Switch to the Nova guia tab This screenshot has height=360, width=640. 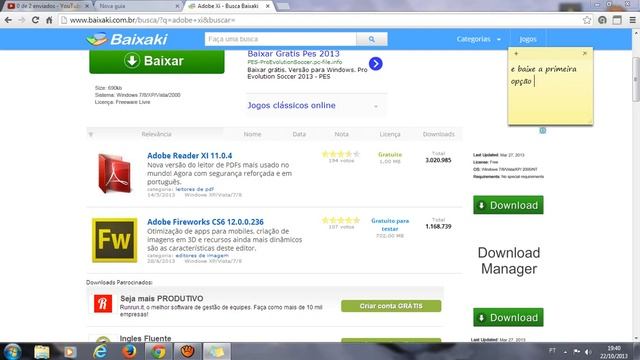click(x=138, y=6)
